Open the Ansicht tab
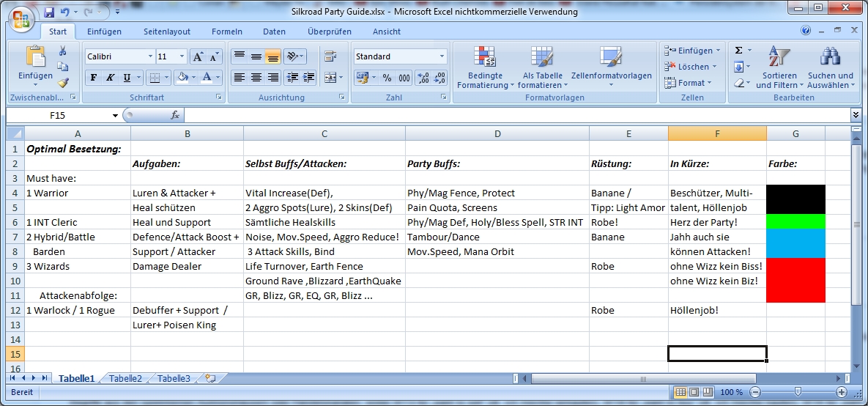 [x=387, y=32]
